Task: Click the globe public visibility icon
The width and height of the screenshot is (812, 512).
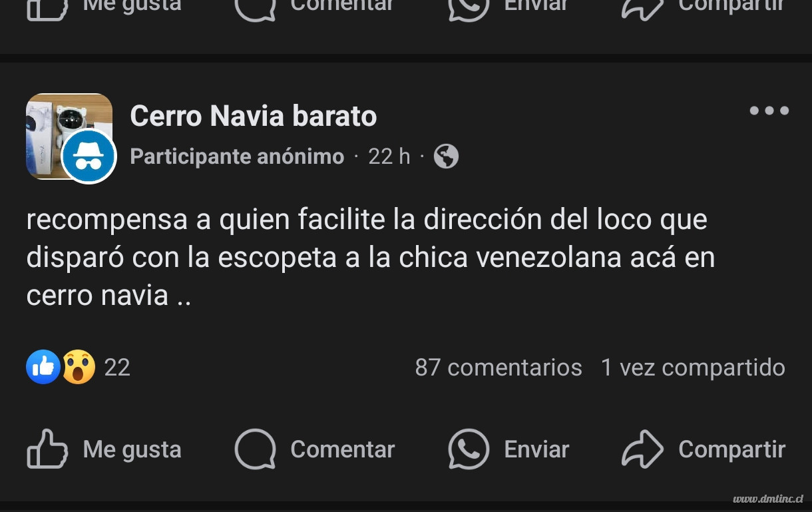Action: (446, 156)
